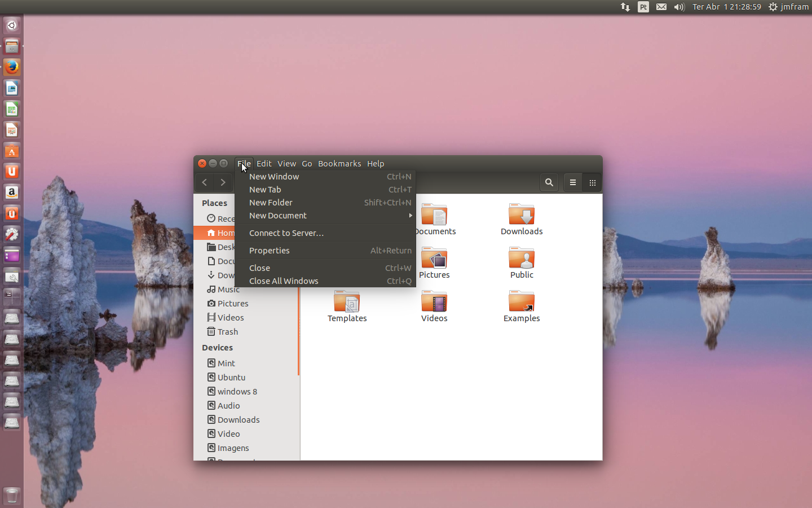Expand the New Document submenu
Screen dimensions: 812x508
coord(277,216)
